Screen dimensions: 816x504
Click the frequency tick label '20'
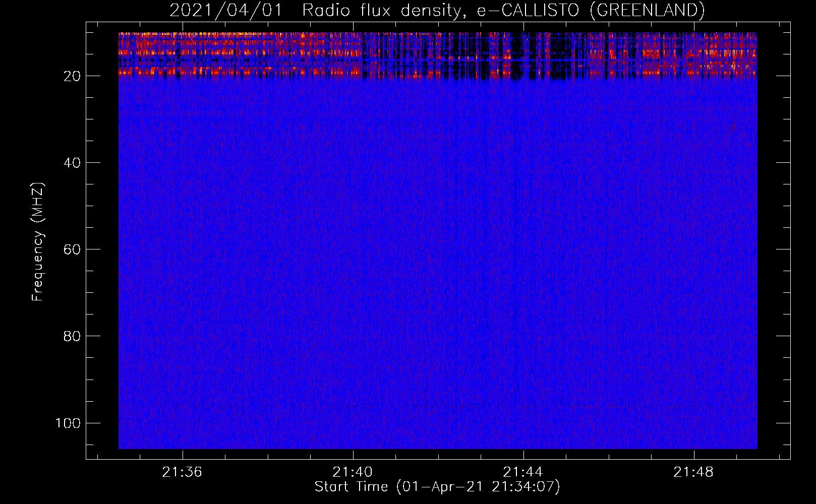[73, 76]
